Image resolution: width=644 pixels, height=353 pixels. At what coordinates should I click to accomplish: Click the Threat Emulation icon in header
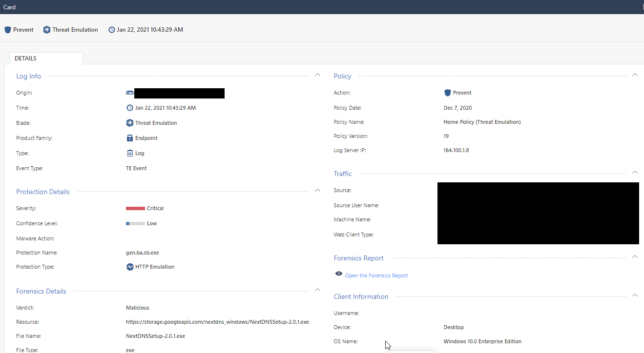tap(47, 30)
